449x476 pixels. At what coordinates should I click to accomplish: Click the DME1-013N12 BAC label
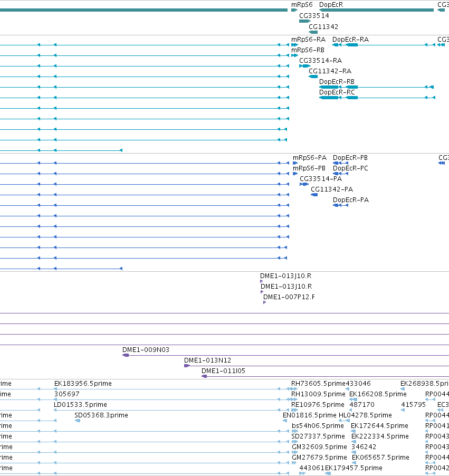tap(207, 360)
